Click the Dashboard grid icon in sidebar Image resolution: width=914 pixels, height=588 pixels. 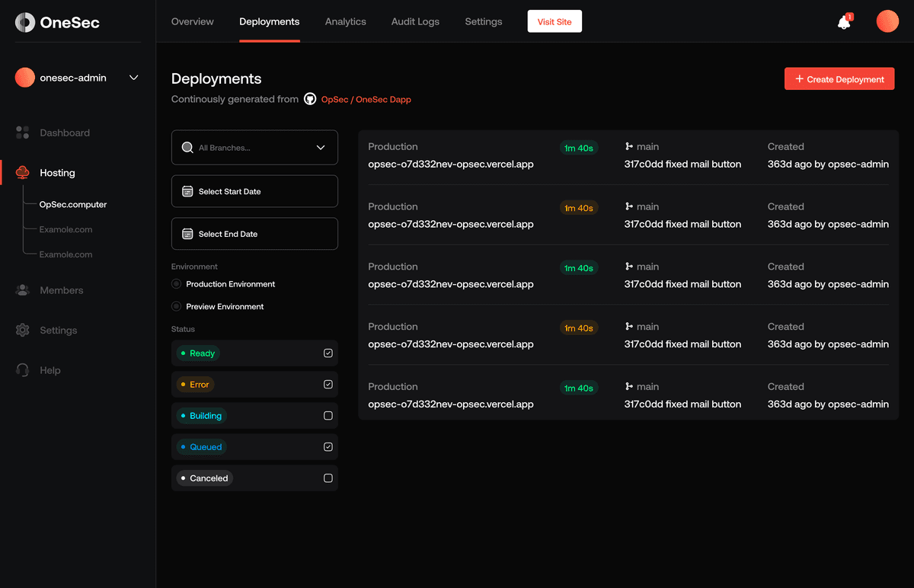click(x=23, y=133)
